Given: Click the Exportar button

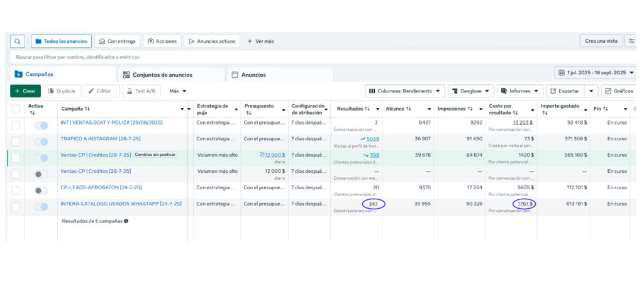Looking at the screenshot, I should coord(564,91).
